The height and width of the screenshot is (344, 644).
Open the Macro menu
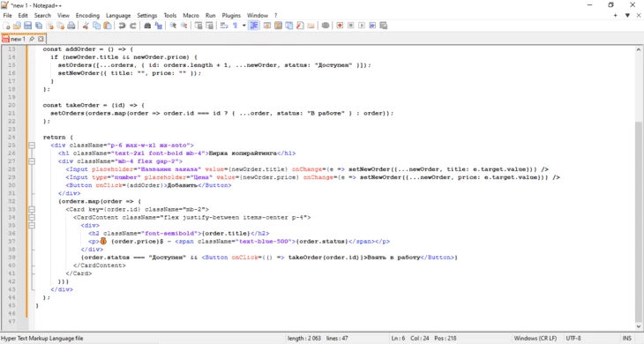pyautogui.click(x=191, y=15)
